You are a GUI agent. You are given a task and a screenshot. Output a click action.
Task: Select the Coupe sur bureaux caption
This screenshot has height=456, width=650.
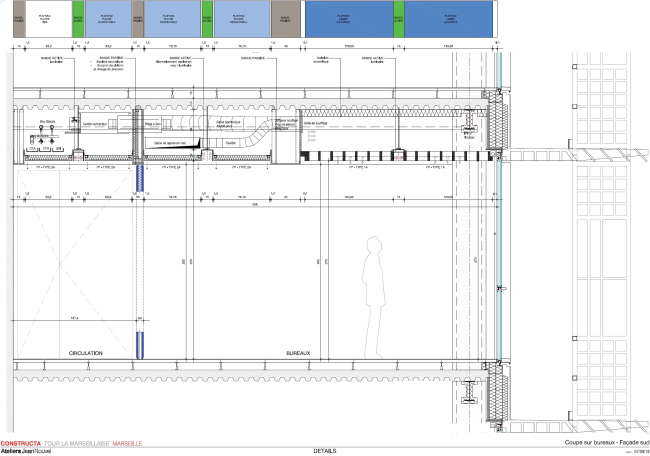click(x=599, y=442)
